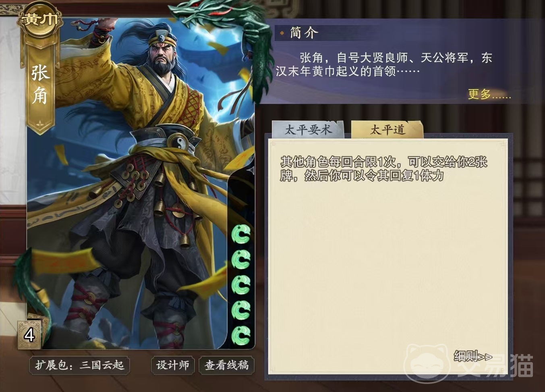The image size is (545, 392).
Task: Click the bottom jade health magatama icon
Action: 241,336
